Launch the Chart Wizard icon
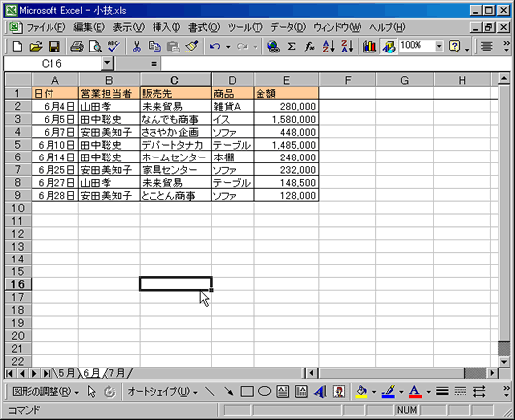515x420 pixels. tap(369, 47)
